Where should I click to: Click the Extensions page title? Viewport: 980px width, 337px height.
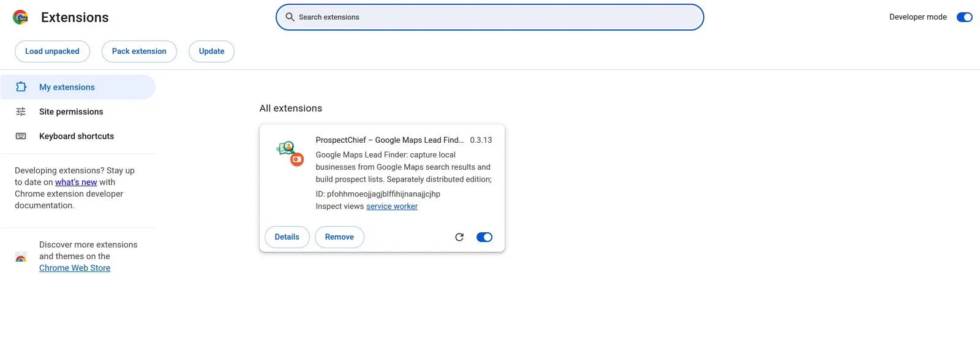click(x=75, y=17)
